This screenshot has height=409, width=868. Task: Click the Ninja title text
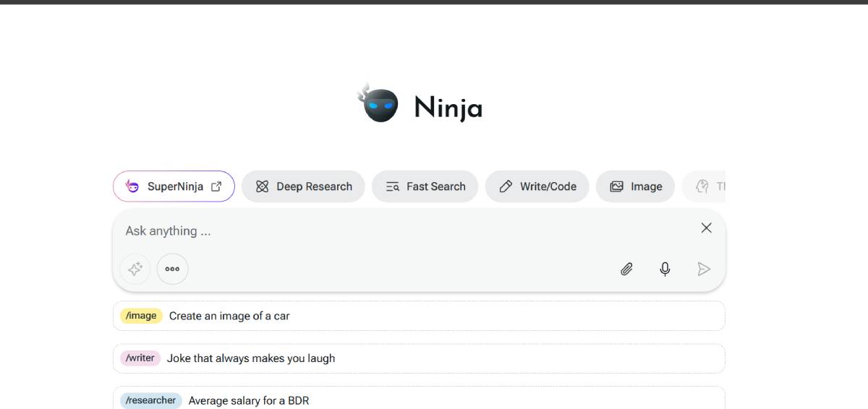point(448,108)
